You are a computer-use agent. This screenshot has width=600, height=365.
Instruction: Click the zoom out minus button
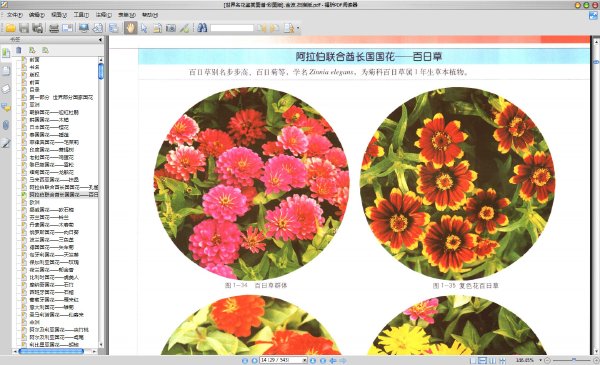pos(547,360)
